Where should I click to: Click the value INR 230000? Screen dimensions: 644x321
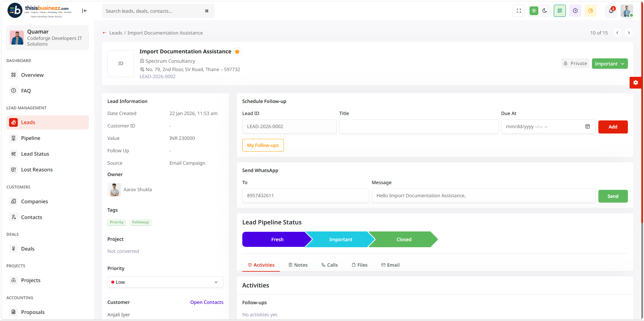182,138
